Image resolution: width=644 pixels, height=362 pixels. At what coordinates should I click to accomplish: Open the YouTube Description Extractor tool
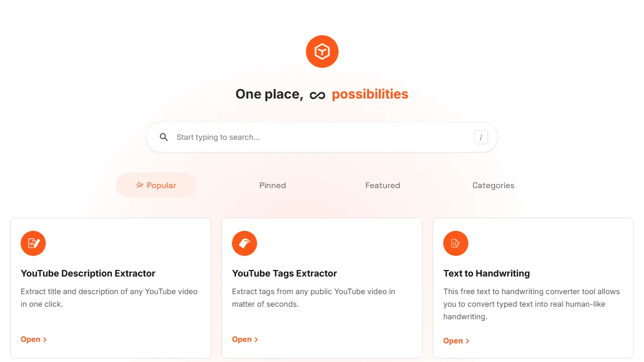pyautogui.click(x=30, y=339)
